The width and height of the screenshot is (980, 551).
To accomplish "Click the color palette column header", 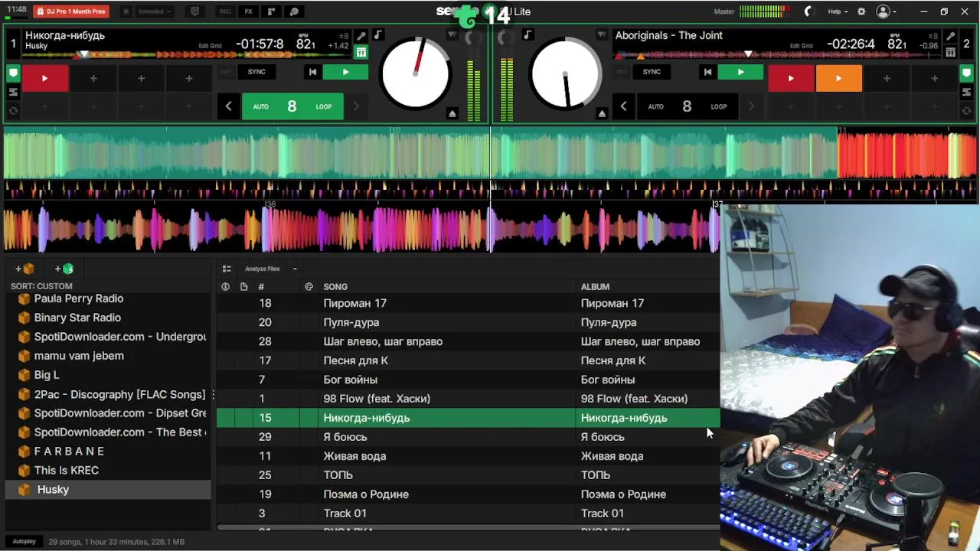I will coord(309,287).
